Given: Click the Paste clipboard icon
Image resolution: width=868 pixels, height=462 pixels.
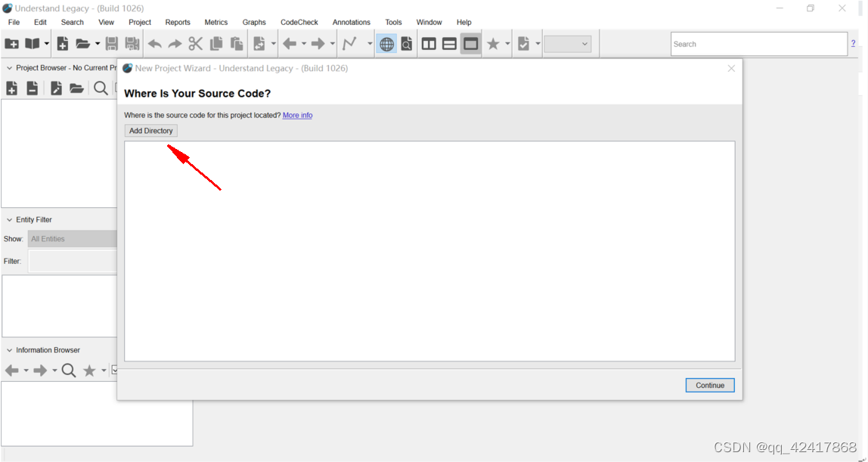Looking at the screenshot, I should pos(237,44).
